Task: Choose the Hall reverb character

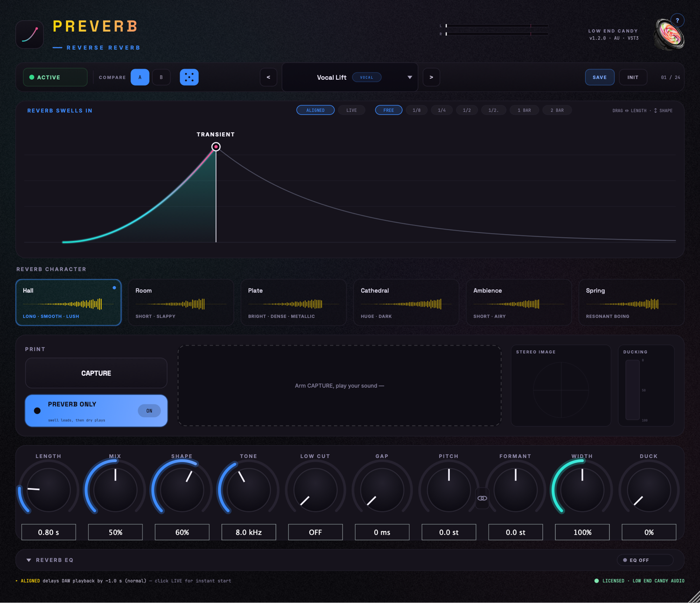Action: click(x=69, y=302)
